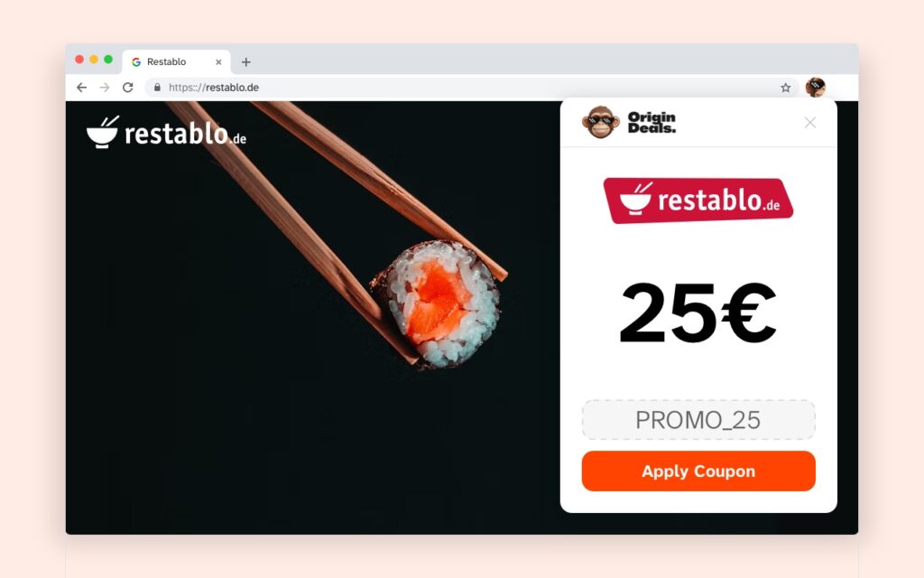Viewport: 924px width, 578px height.
Task: Apply the coupon with the orange button
Action: pos(698,471)
